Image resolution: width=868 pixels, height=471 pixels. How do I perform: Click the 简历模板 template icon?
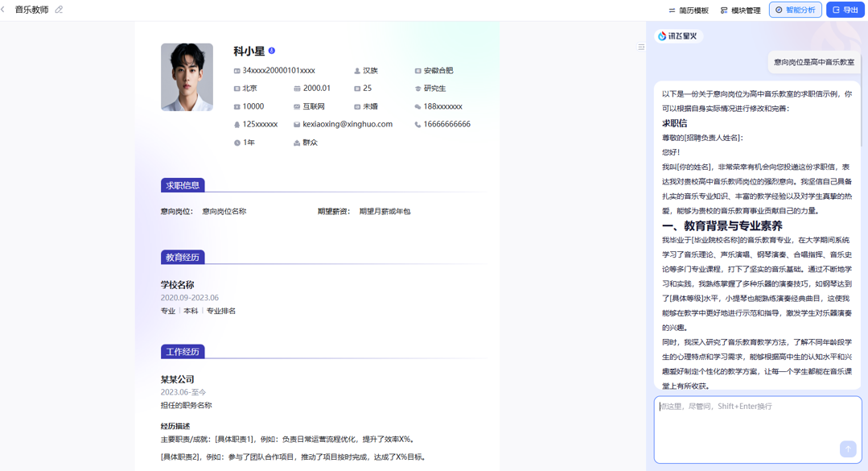click(x=673, y=10)
